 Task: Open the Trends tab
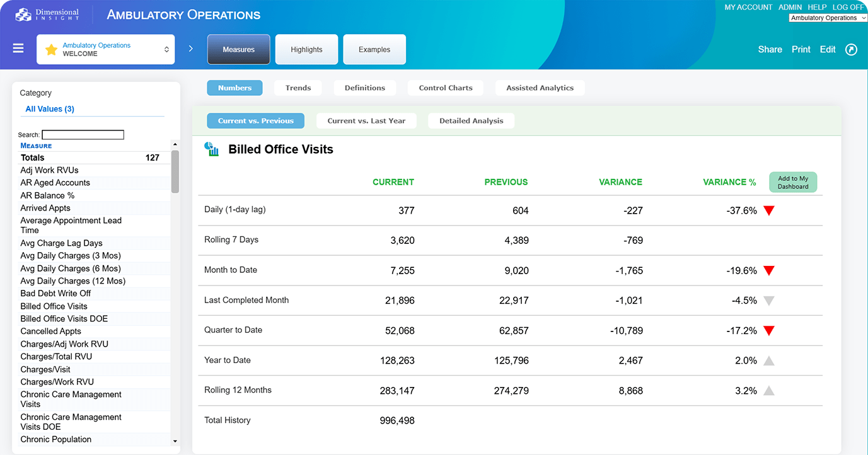(298, 88)
